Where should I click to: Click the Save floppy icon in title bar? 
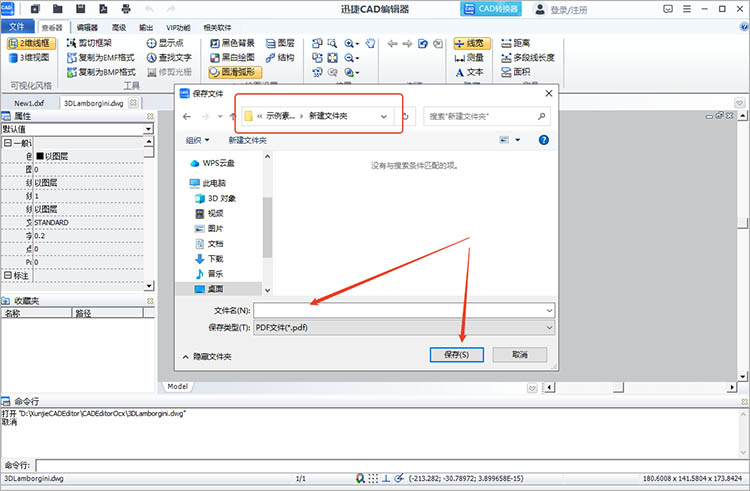point(80,9)
